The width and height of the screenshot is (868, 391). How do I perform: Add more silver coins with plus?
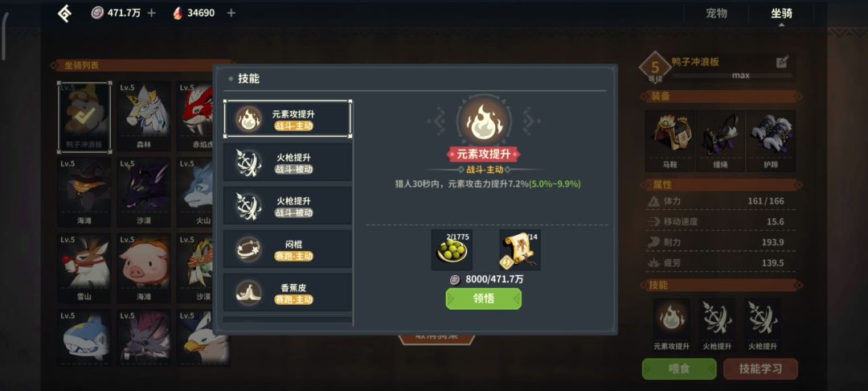pos(151,13)
